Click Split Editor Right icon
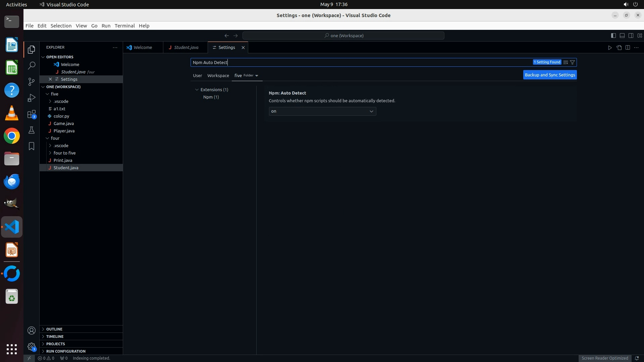The height and width of the screenshot is (362, 644). click(628, 48)
